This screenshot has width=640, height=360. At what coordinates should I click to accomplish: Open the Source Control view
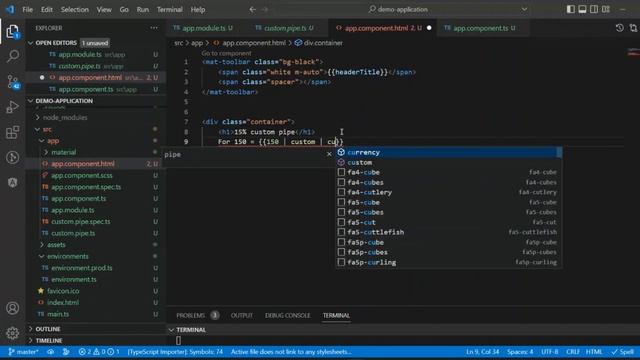(12, 82)
